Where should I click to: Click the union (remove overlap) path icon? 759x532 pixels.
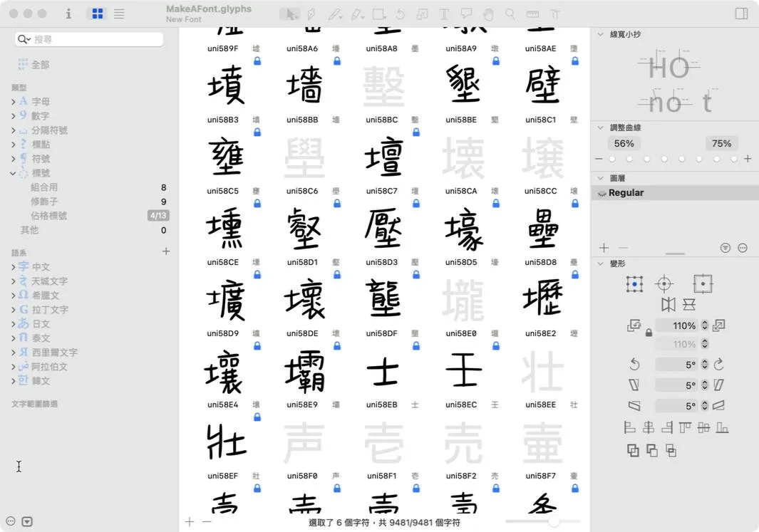[x=633, y=450]
